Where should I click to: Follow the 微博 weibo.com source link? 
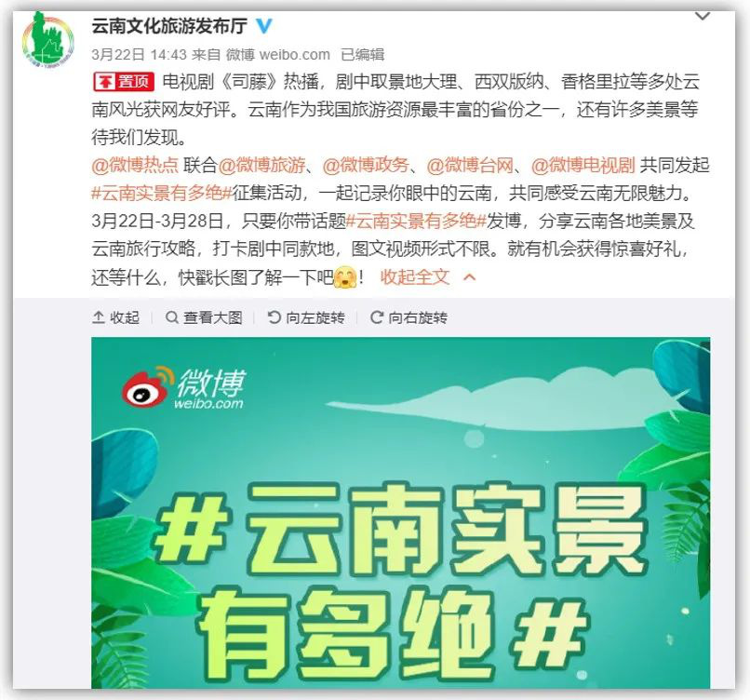point(278,55)
